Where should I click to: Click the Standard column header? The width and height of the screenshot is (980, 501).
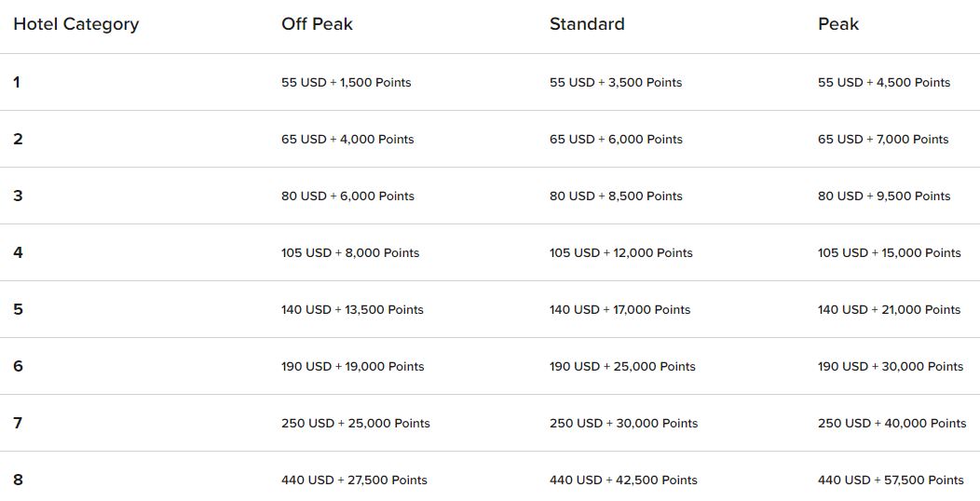587,24
